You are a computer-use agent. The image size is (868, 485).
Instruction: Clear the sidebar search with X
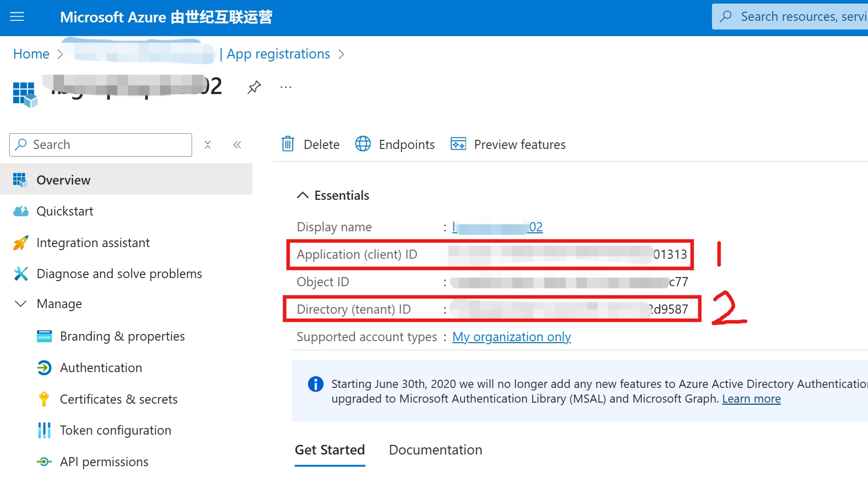click(207, 145)
